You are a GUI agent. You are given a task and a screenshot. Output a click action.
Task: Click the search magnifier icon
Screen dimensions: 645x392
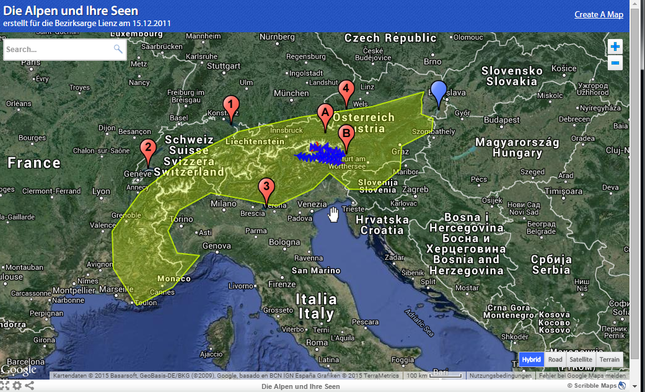(118, 49)
